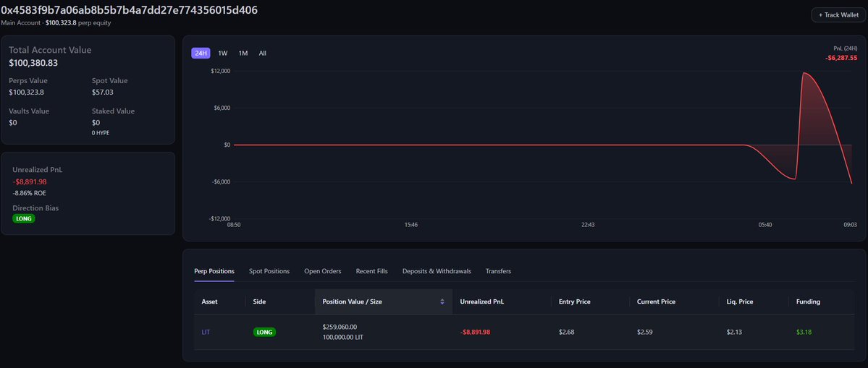
Task: Open Deposits & Withdrawals tab
Action: [x=437, y=271]
